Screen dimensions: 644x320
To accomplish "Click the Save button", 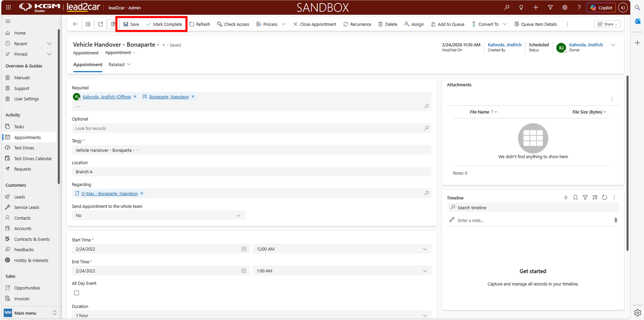I will click(131, 24).
